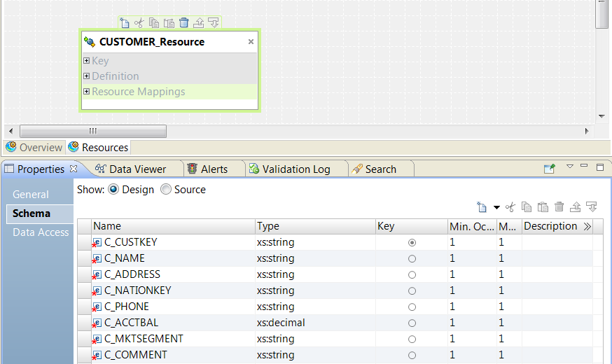Viewport: 612px width, 364px height.
Task: Click the Move Up icon in Schema toolbar
Action: click(x=576, y=207)
